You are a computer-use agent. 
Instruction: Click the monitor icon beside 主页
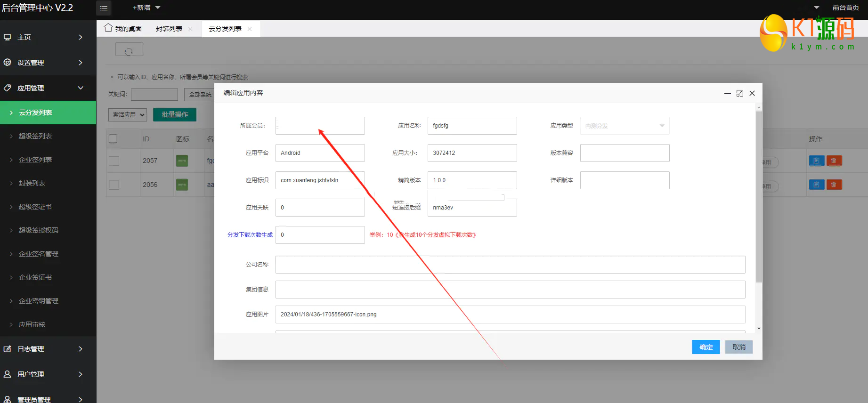8,37
